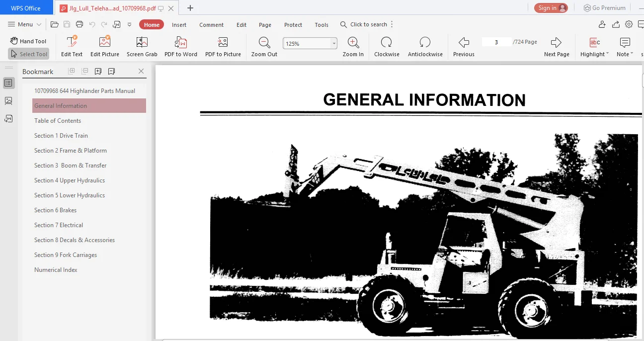
Task: Open the 125% zoom level dropdown
Action: pyautogui.click(x=334, y=44)
